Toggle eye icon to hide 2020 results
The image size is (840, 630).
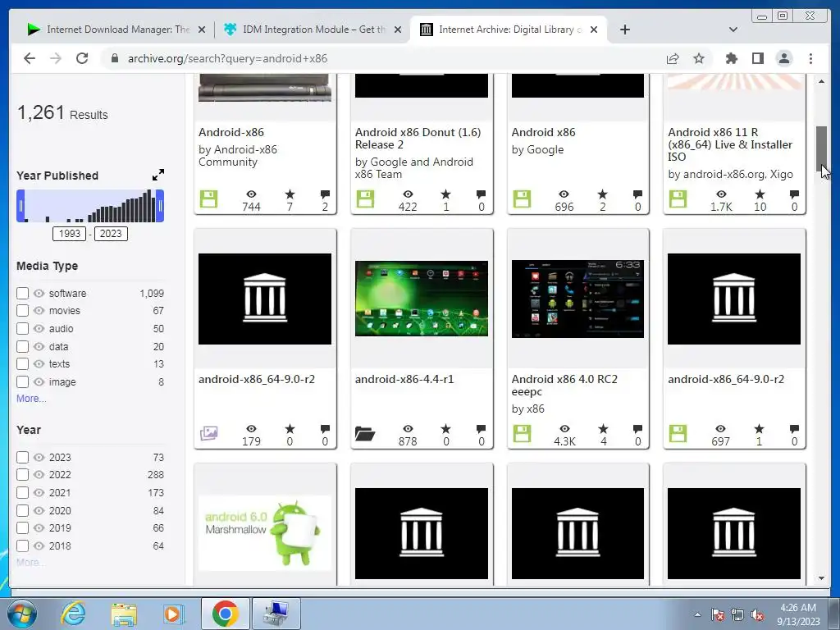pyautogui.click(x=39, y=510)
